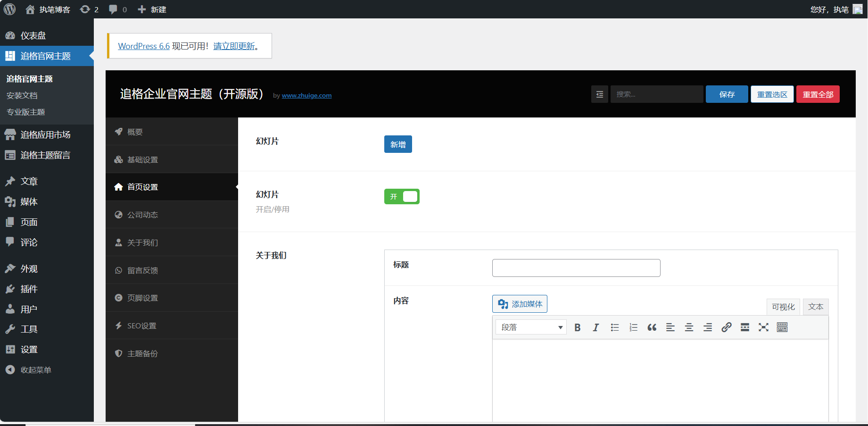The image size is (868, 426).
Task: Align text right in editor
Action: 708,327
